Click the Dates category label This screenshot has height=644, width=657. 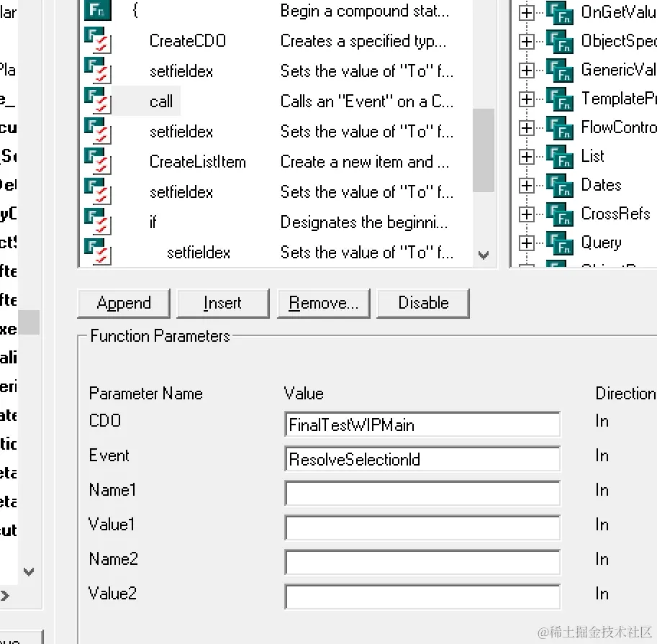point(601,185)
